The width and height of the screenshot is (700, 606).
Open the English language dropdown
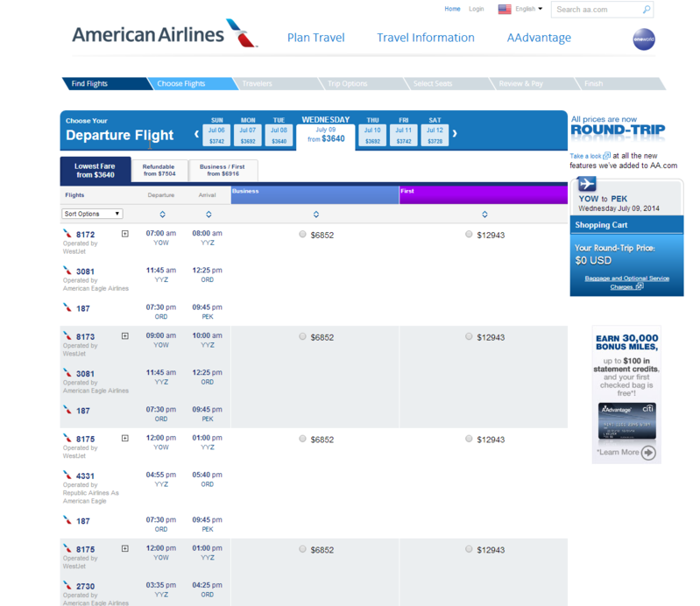pyautogui.click(x=520, y=9)
